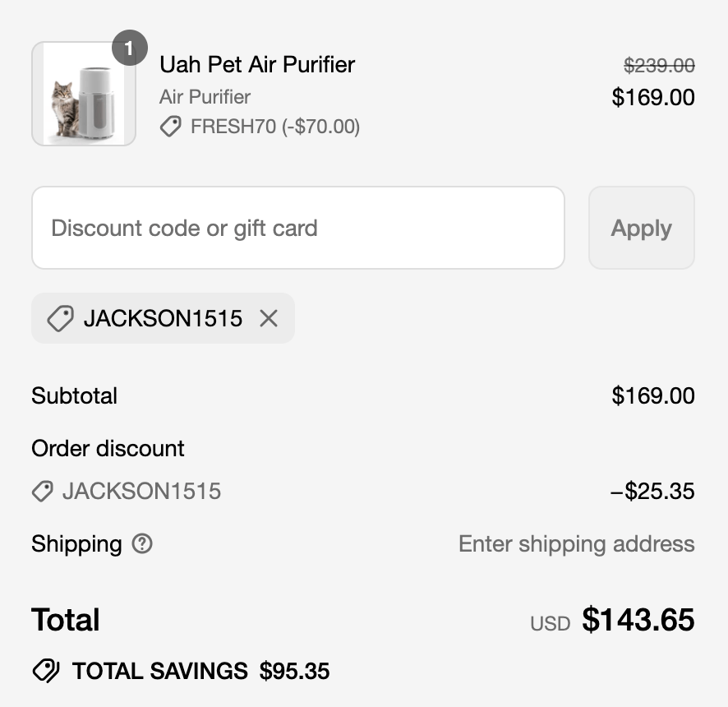Click the TOTAL SAVINGS tag icon

click(47, 670)
